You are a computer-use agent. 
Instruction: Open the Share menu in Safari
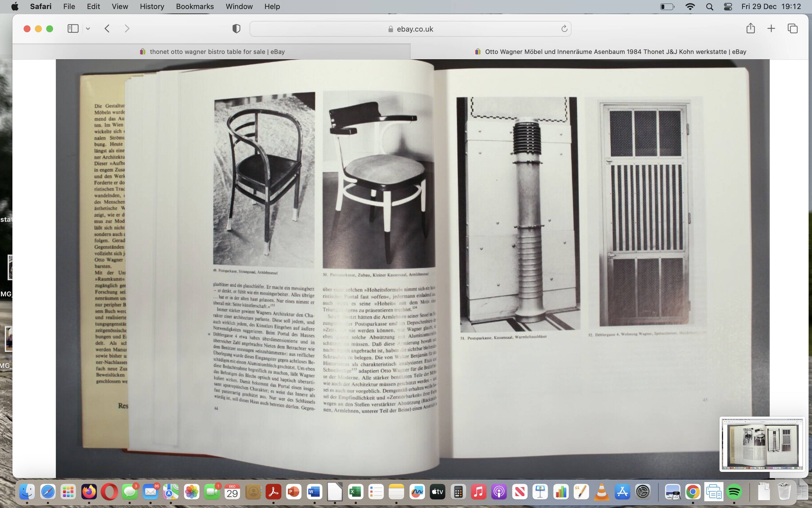tap(751, 28)
